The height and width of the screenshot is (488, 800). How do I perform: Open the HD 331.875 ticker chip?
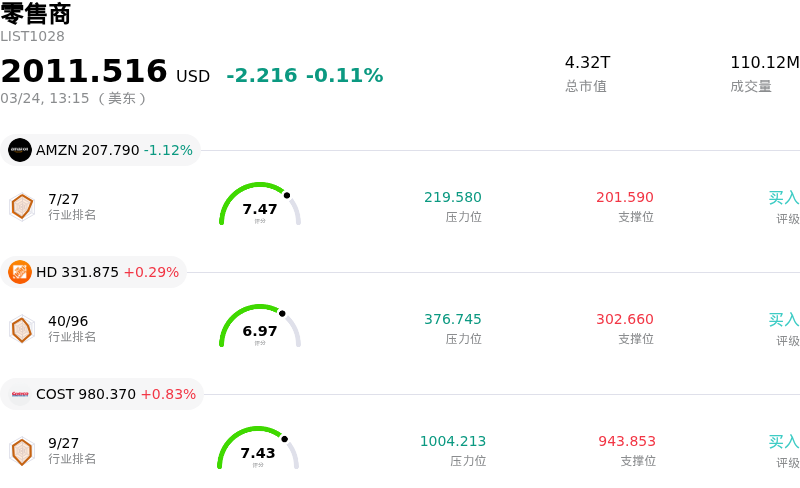[x=94, y=272]
